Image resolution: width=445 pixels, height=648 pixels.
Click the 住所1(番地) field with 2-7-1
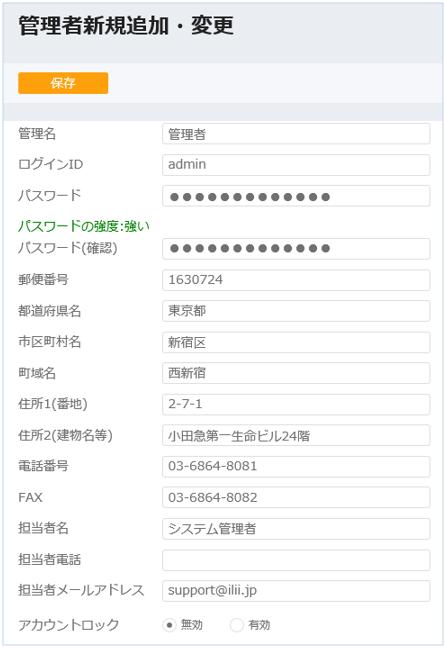tap(296, 404)
